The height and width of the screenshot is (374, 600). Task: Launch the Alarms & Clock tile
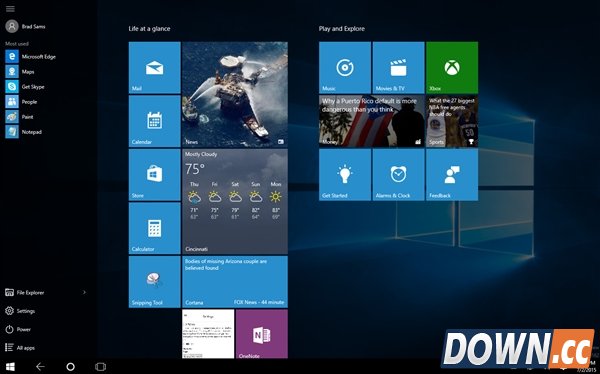coord(398,175)
